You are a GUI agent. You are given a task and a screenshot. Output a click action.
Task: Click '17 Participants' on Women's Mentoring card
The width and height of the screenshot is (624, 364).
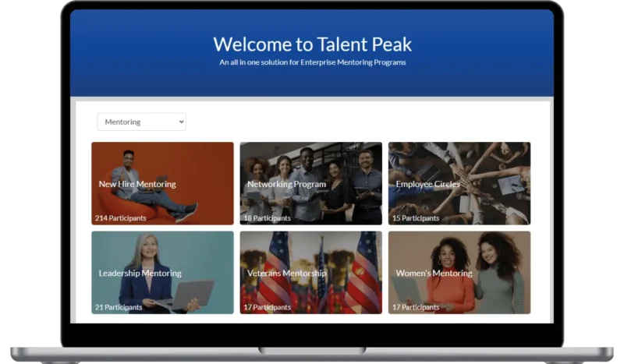pyautogui.click(x=416, y=307)
